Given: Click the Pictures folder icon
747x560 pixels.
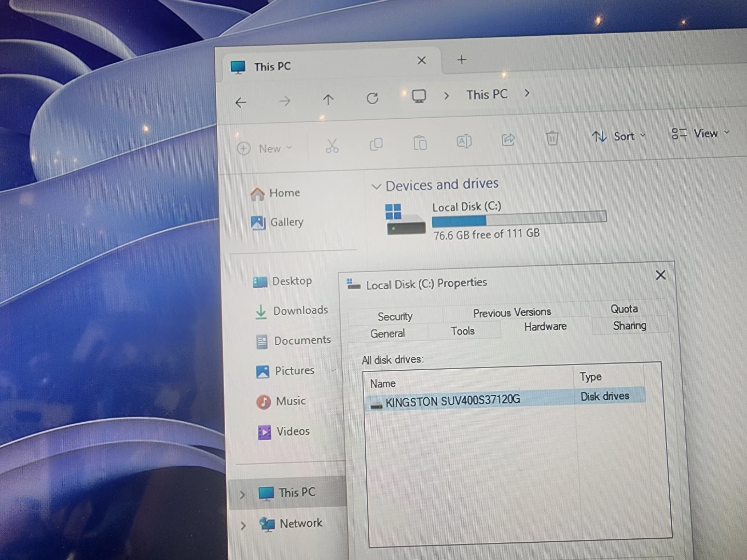Looking at the screenshot, I should (262, 372).
